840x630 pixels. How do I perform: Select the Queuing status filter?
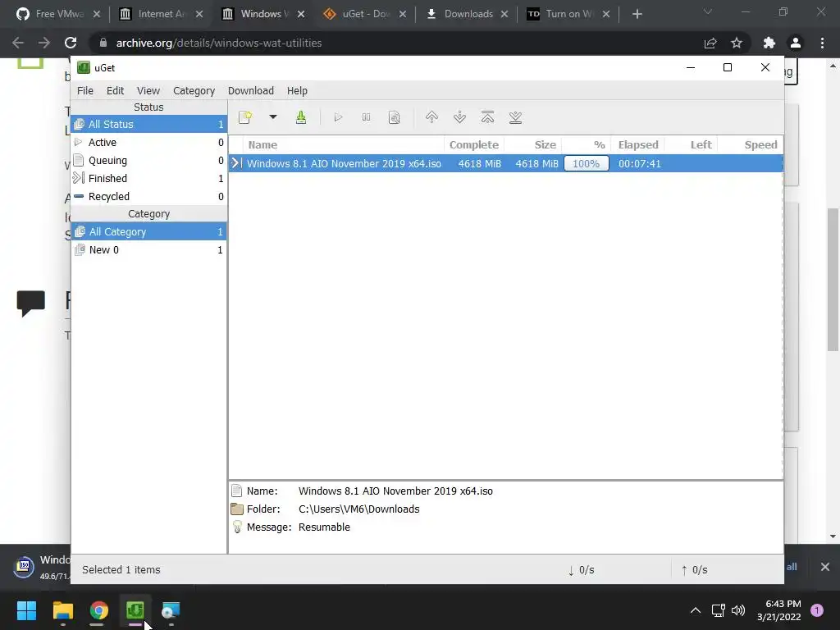[x=149, y=161]
